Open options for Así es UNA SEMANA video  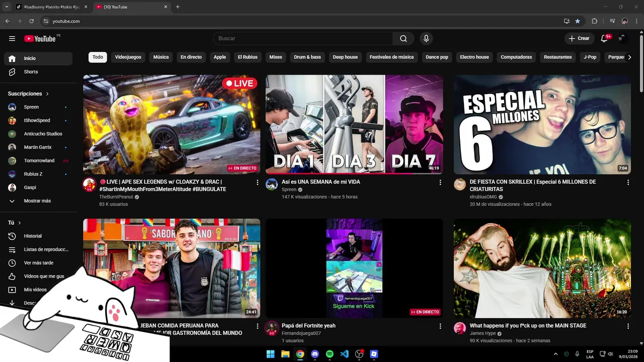point(440,183)
